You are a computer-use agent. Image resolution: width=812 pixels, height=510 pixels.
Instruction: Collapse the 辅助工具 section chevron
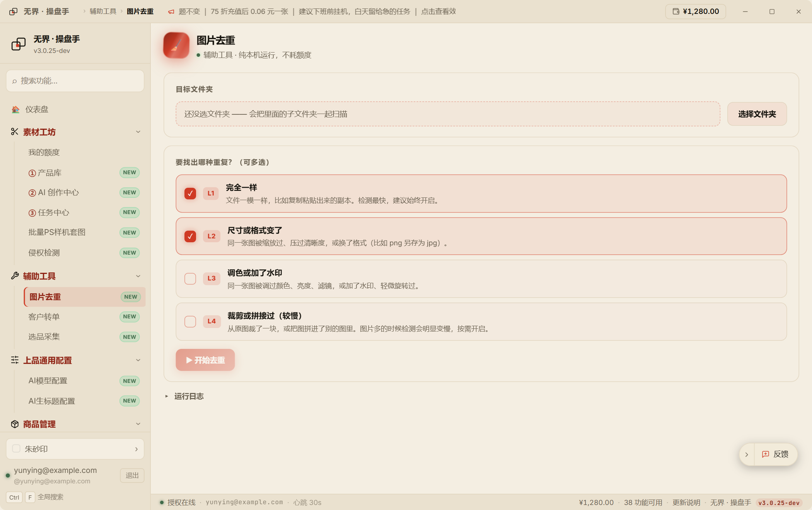click(x=138, y=276)
